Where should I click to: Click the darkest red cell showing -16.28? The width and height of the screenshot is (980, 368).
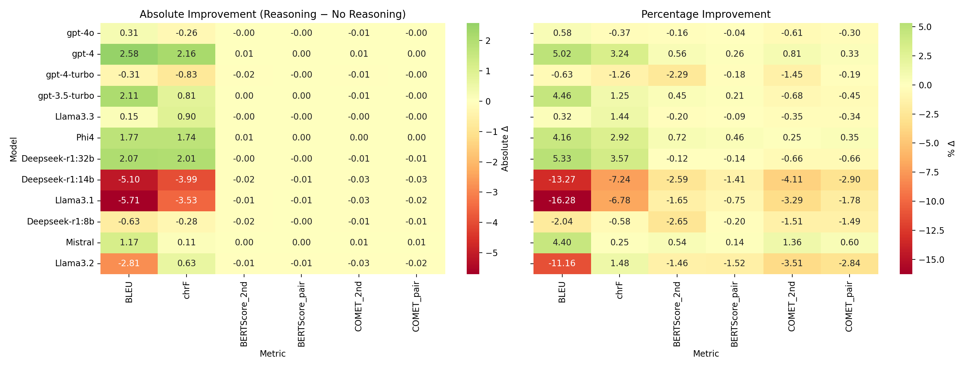pyautogui.click(x=562, y=200)
